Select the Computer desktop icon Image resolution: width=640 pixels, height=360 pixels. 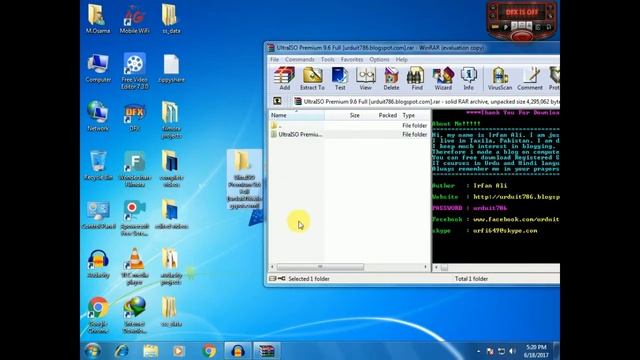click(x=98, y=68)
